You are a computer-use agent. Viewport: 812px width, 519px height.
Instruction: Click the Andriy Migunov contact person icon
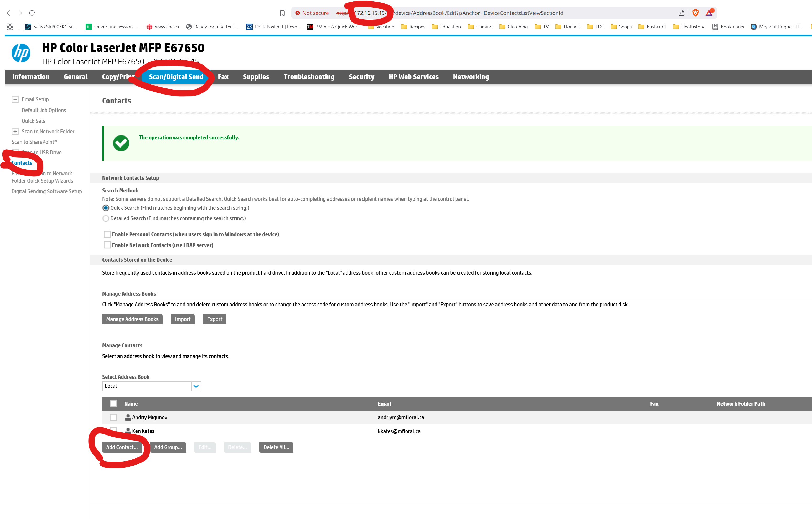click(128, 417)
